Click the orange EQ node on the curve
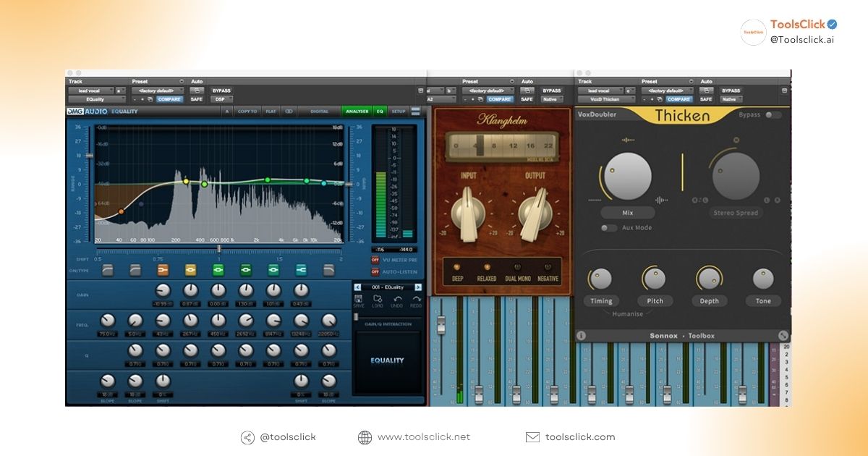Screen dimensions: 868x456 click(121, 211)
